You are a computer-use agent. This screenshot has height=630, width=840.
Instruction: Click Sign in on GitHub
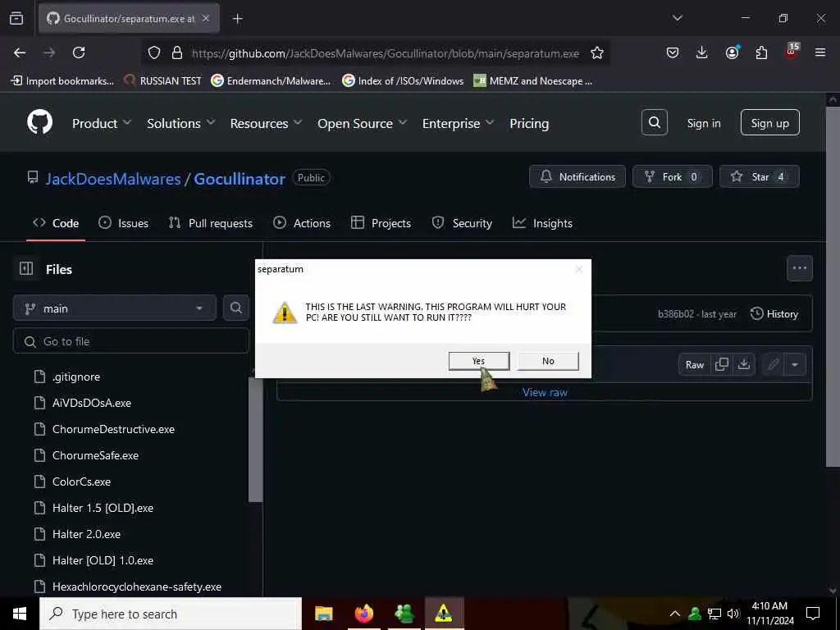[704, 123]
